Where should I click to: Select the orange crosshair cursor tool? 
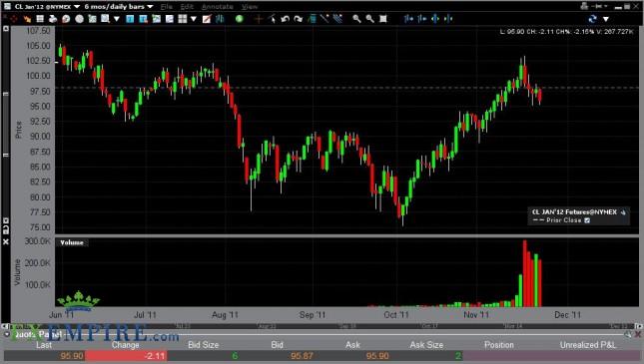(x=259, y=19)
